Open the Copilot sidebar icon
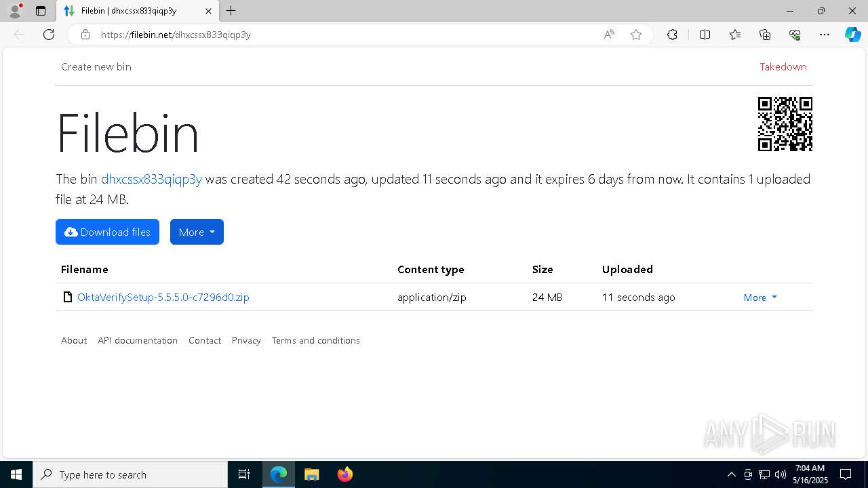The height and width of the screenshot is (488, 868). 852,35
